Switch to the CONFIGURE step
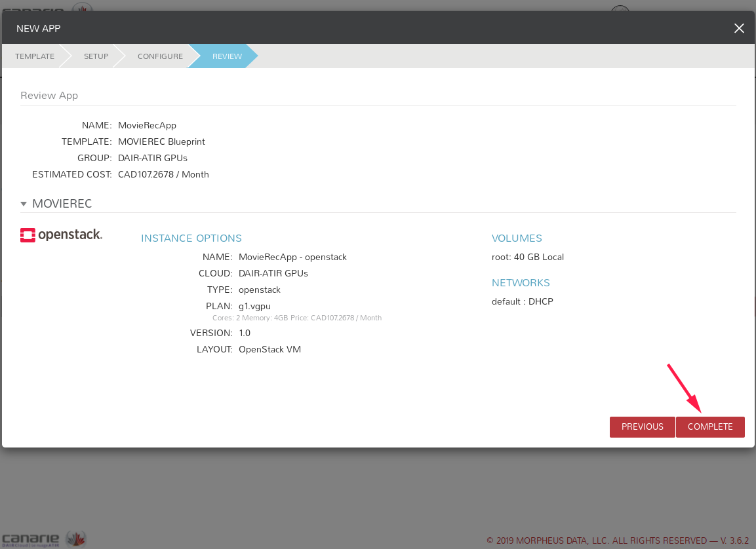 point(160,56)
